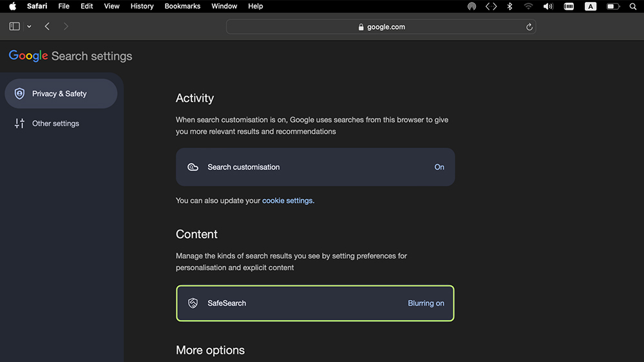Expand the sidebar tab group dropdown
Image resolution: width=644 pixels, height=362 pixels.
pyautogui.click(x=29, y=26)
